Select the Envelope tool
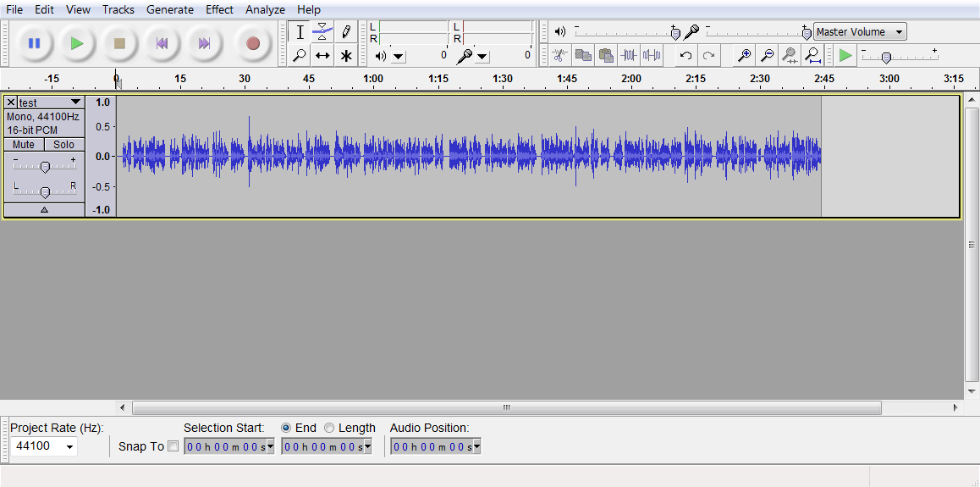 (322, 32)
